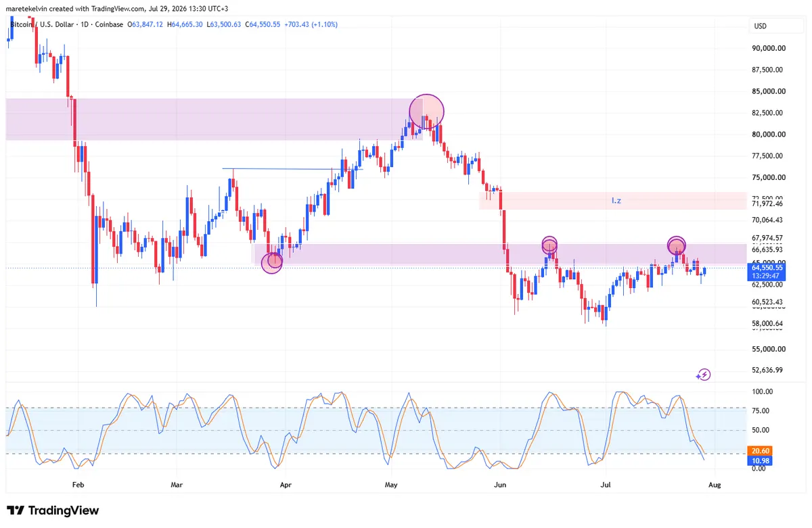The image size is (812, 528).
Task: Click the 'Jun' label on the time axis
Action: tap(500, 485)
